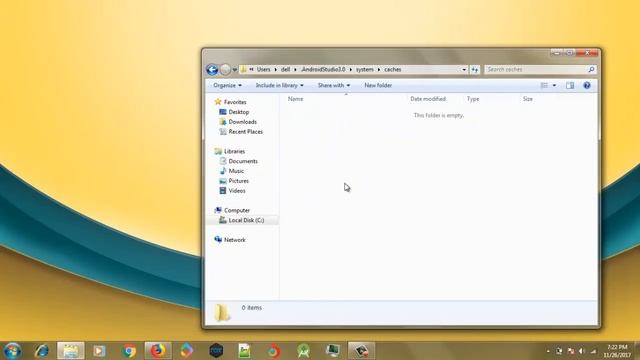The image size is (640, 360).
Task: Select Computer in navigation pane
Action: pyautogui.click(x=237, y=210)
